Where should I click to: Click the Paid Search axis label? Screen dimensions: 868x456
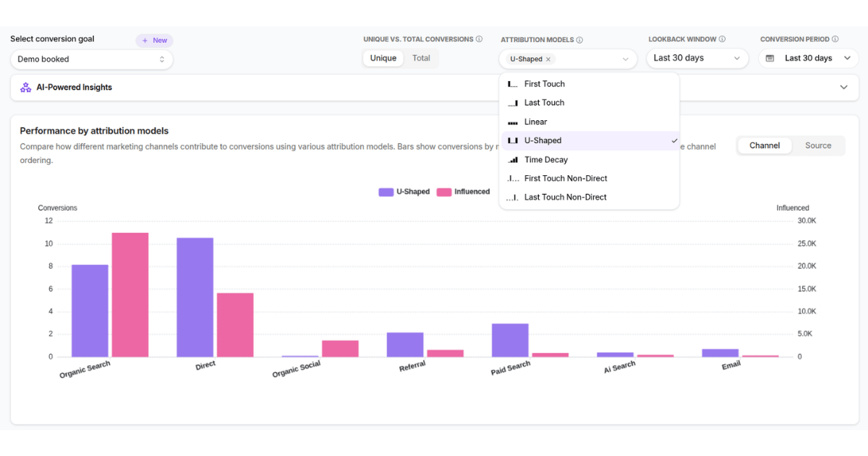click(x=511, y=368)
